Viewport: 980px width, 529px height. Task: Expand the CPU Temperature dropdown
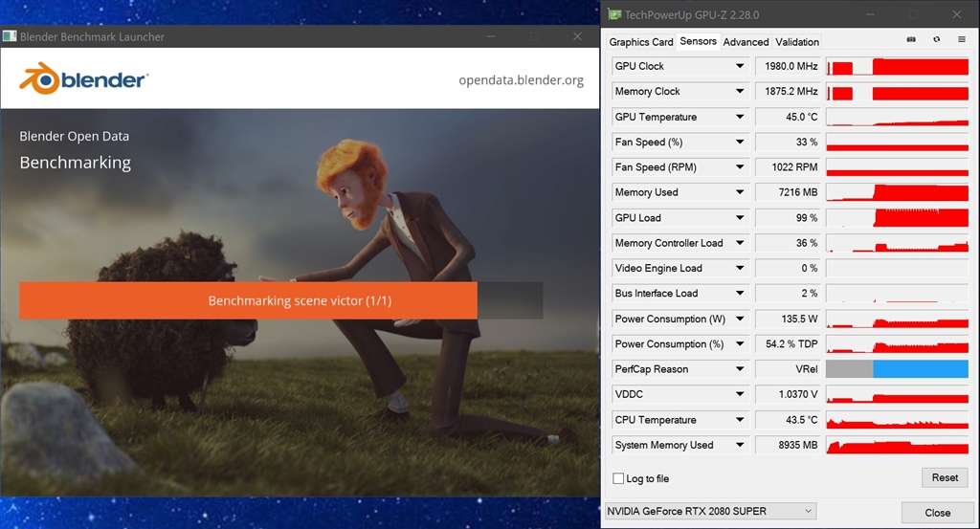click(740, 420)
